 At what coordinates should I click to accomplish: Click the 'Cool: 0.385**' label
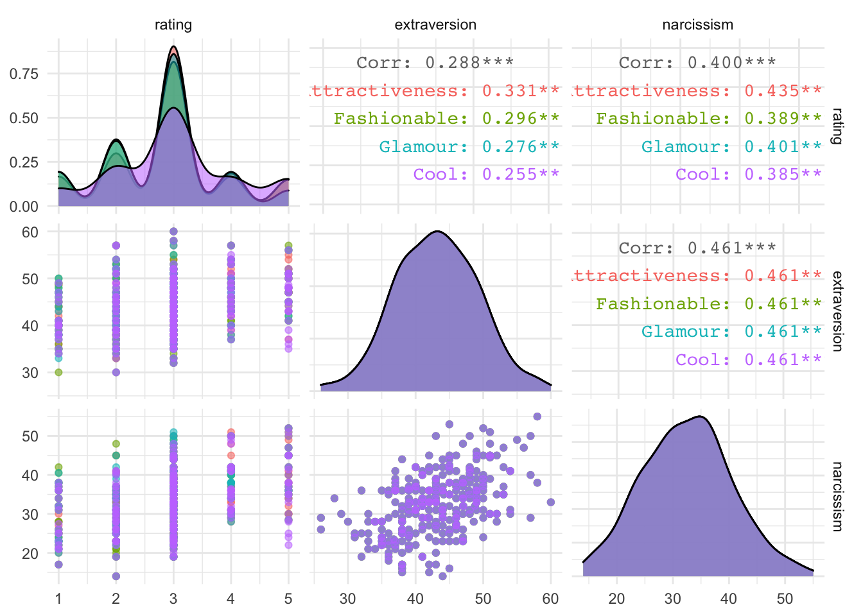click(x=749, y=175)
